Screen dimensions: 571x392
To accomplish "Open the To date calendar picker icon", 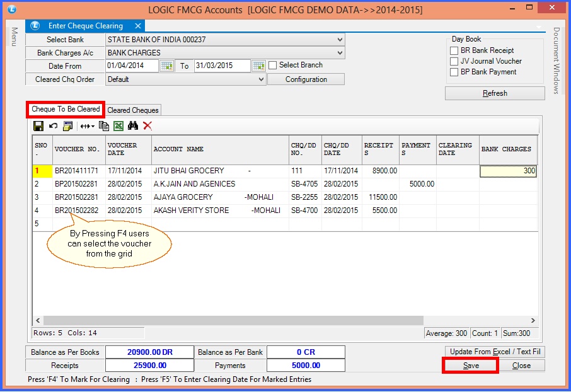I will pos(258,66).
